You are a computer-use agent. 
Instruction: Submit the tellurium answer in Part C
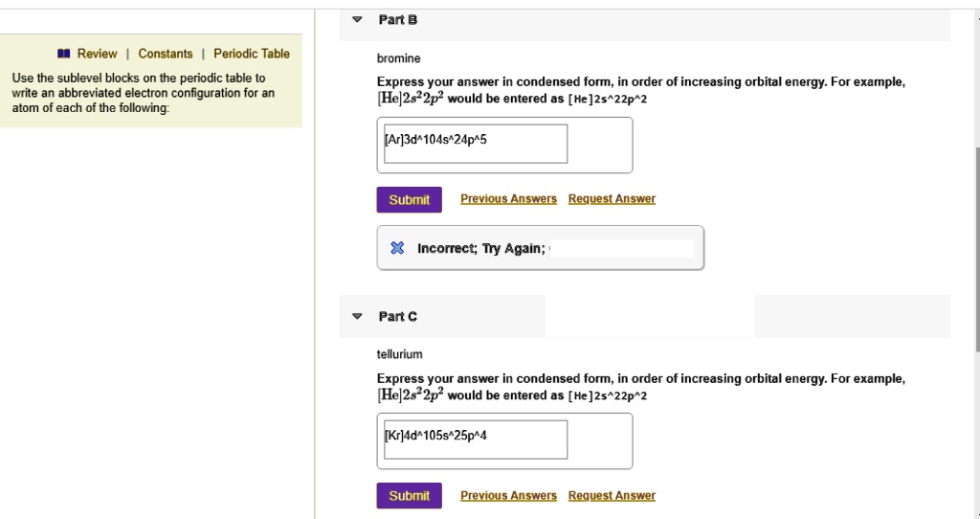[x=409, y=495]
